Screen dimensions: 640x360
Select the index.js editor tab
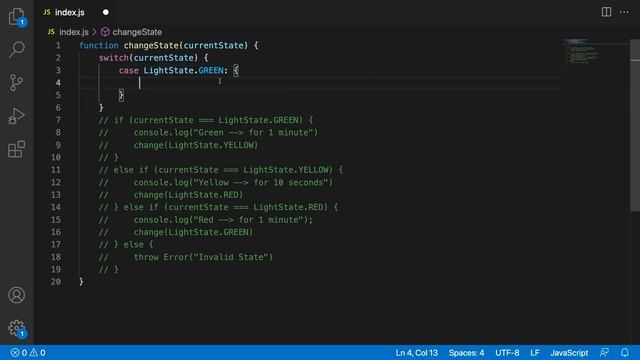click(x=76, y=12)
